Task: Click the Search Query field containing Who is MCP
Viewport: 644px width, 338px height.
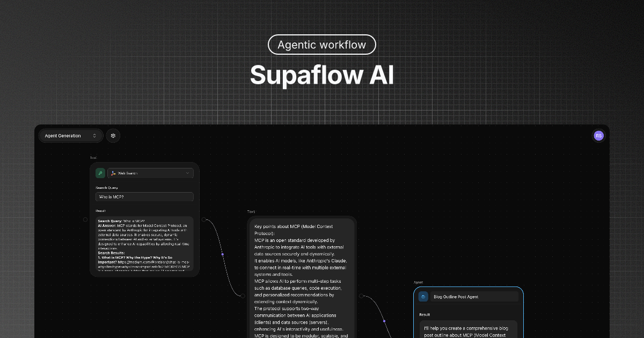Action: point(144,196)
